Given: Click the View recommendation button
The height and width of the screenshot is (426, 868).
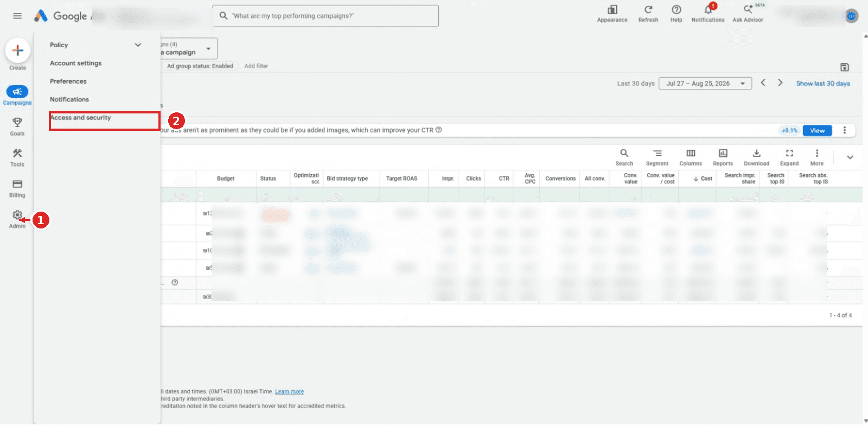Looking at the screenshot, I should (x=818, y=130).
